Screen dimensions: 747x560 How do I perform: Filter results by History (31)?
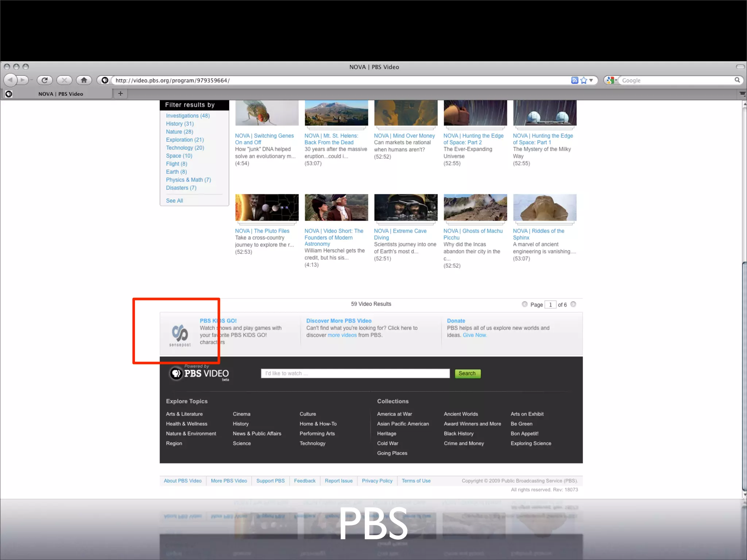(180, 124)
